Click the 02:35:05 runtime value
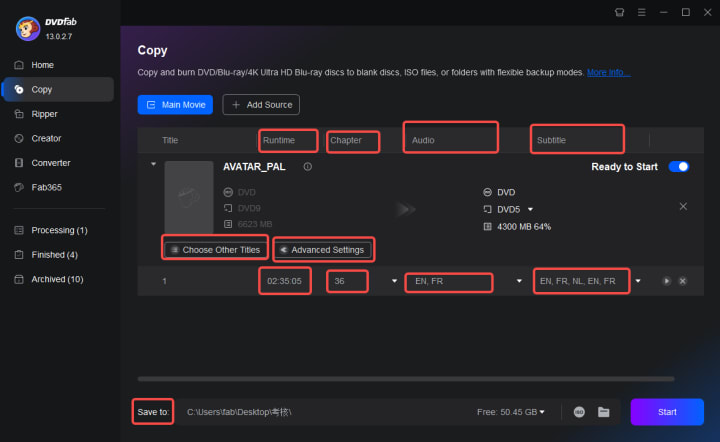 (284, 281)
